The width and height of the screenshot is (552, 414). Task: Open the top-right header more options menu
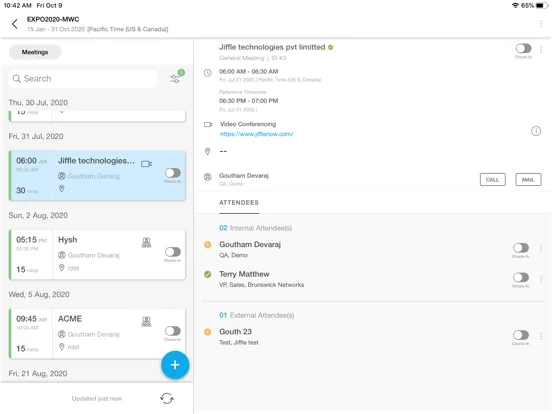click(541, 24)
